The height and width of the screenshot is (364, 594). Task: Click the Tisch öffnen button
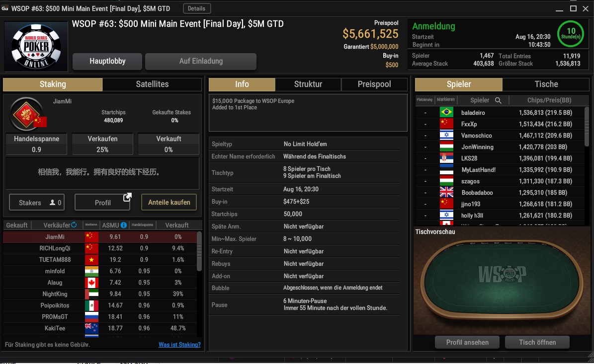click(x=537, y=343)
